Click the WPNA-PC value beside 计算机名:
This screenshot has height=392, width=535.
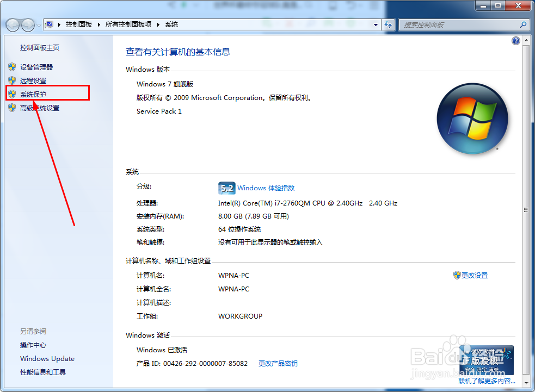(x=233, y=276)
